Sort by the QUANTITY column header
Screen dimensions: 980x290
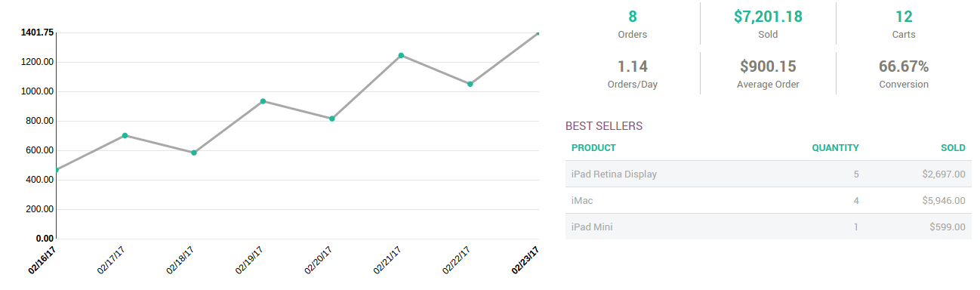point(835,148)
